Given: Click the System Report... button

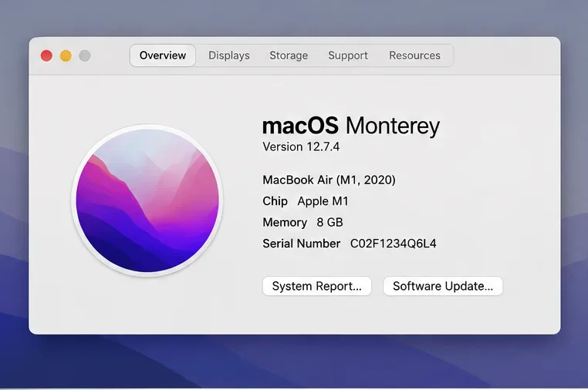Looking at the screenshot, I should tap(317, 286).
